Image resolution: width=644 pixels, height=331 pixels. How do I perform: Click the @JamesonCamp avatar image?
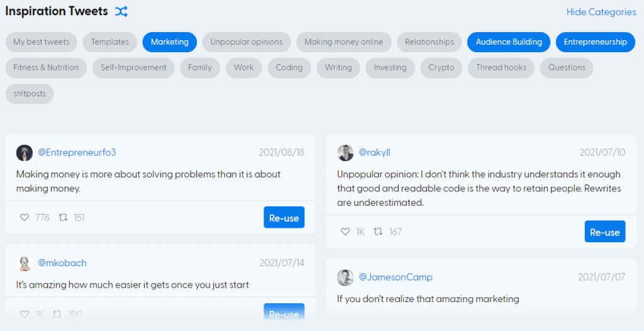pos(345,278)
